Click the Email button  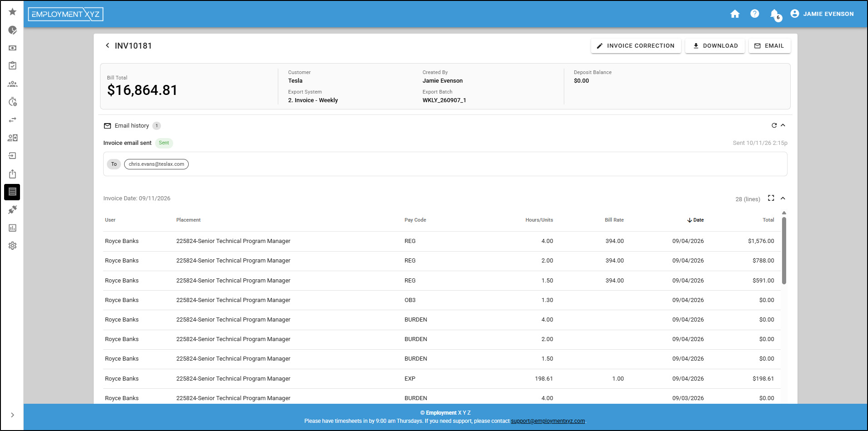(769, 46)
